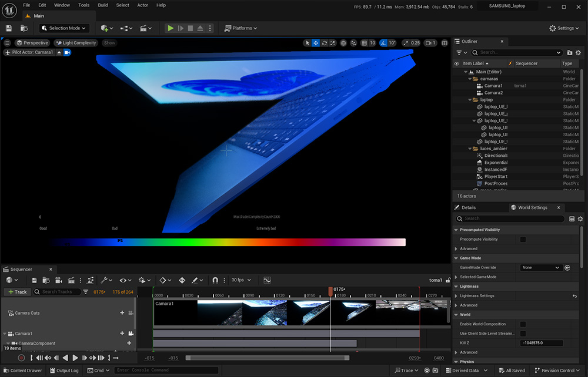Toggle angle rotation snapping in the viewport
This screenshot has height=377, width=588.
pyautogui.click(x=383, y=43)
